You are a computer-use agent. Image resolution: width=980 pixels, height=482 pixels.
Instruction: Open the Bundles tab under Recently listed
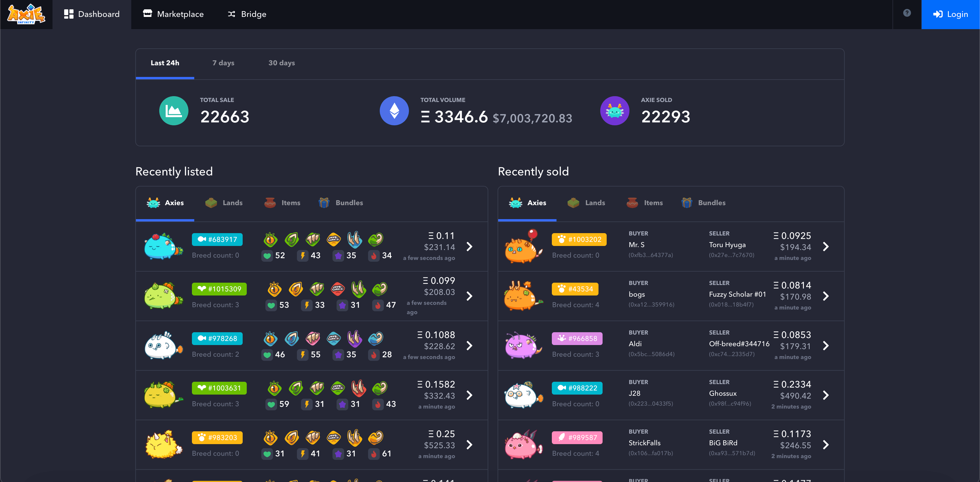click(x=340, y=203)
